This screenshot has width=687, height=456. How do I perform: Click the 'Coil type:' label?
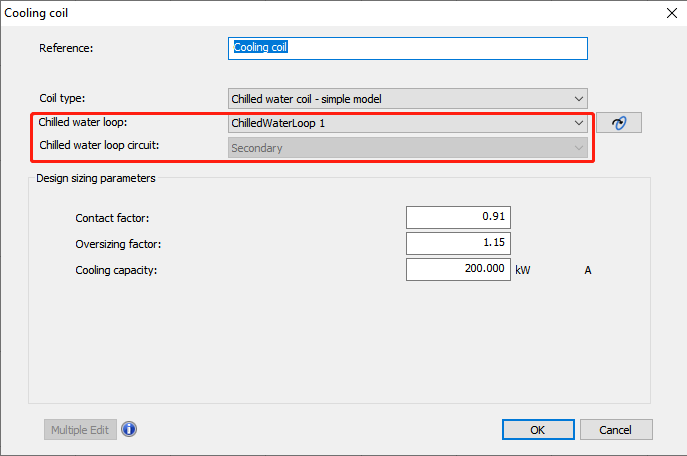[62, 98]
